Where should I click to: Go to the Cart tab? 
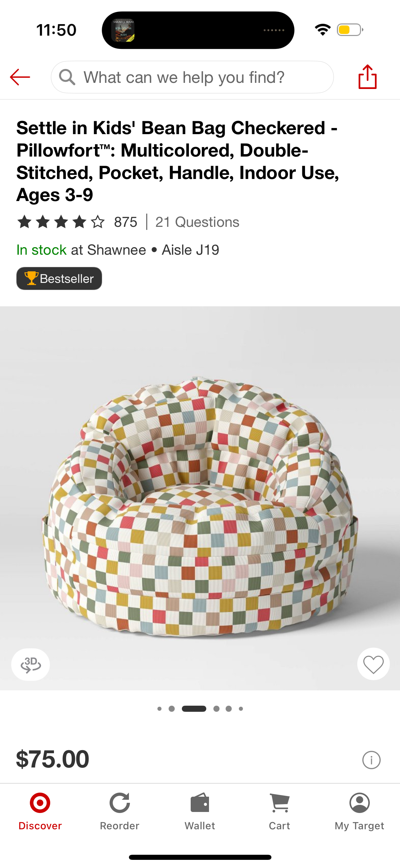pos(280,812)
